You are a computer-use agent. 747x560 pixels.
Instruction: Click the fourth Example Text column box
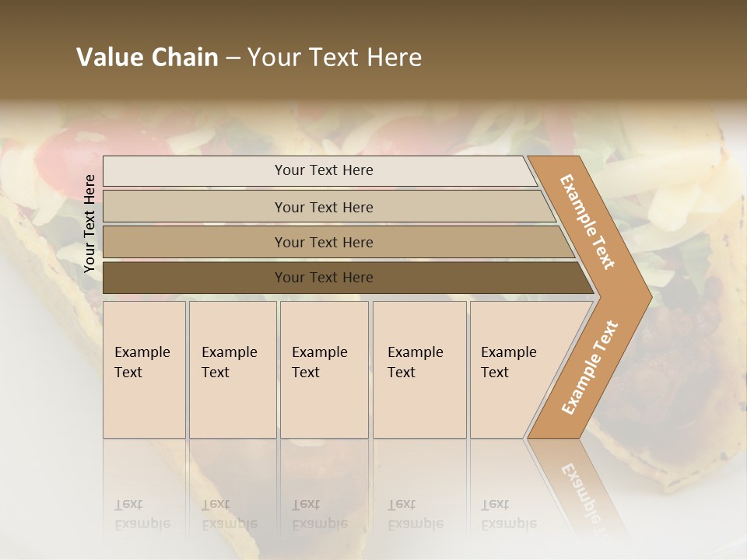[419, 369]
